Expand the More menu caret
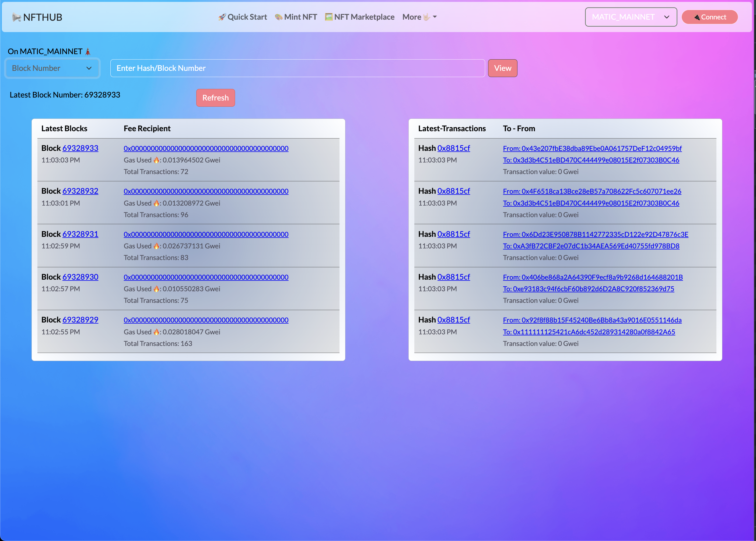This screenshot has height=541, width=756. pos(435,17)
